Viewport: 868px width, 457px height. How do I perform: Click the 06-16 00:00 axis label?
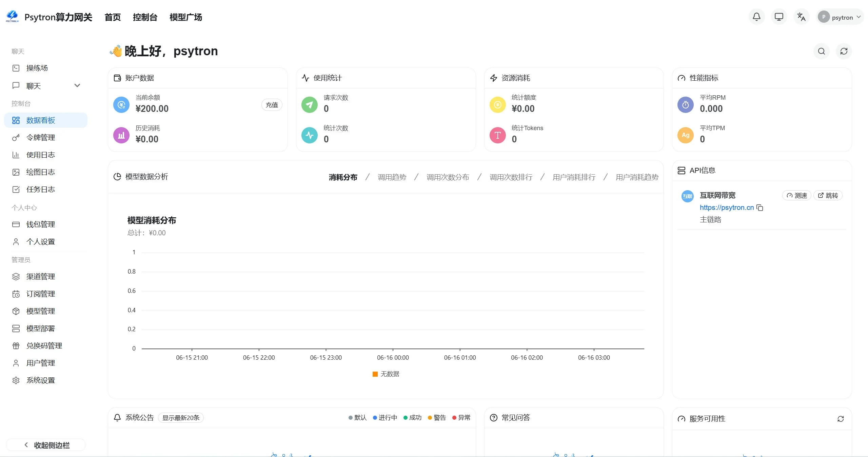tap(393, 358)
